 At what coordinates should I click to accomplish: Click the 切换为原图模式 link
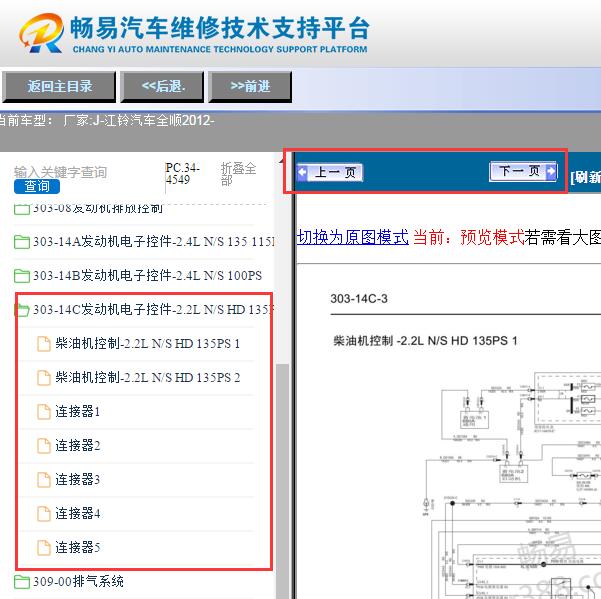[x=353, y=237]
